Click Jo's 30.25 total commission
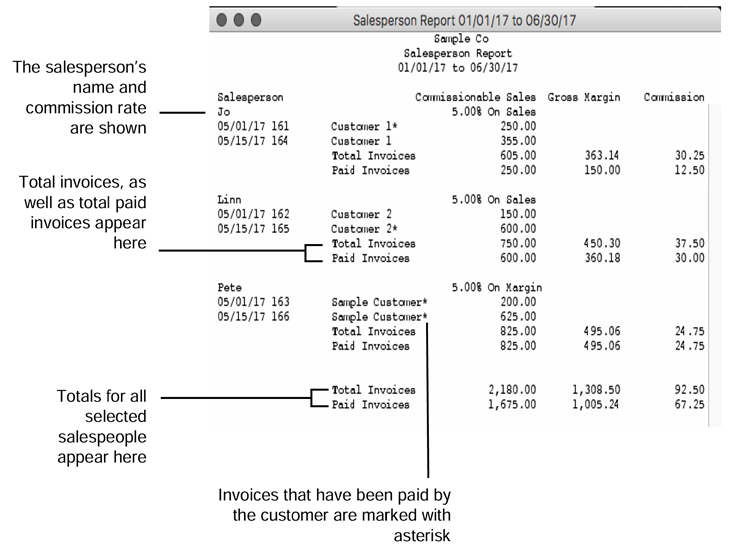730x549 pixels. click(686, 157)
